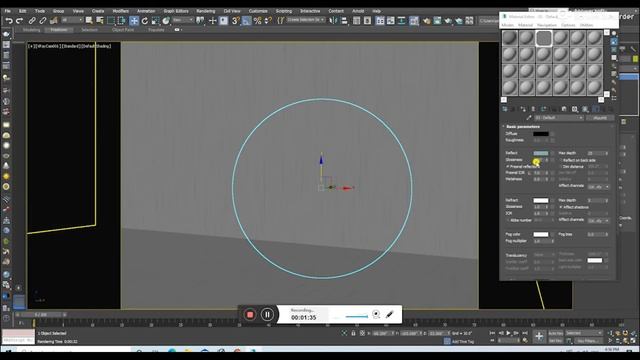
Task: Open Material Editor Utilities menu
Action: click(x=587, y=25)
